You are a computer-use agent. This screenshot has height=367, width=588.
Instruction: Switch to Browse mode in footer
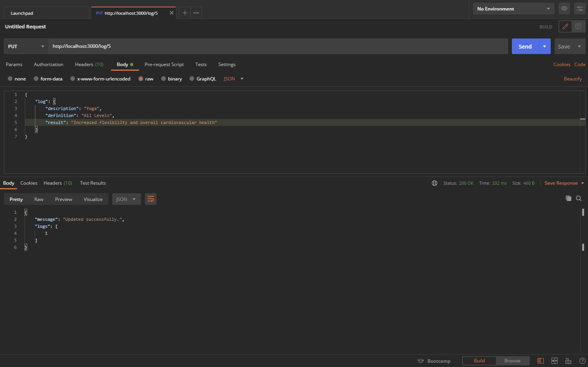(x=512, y=361)
